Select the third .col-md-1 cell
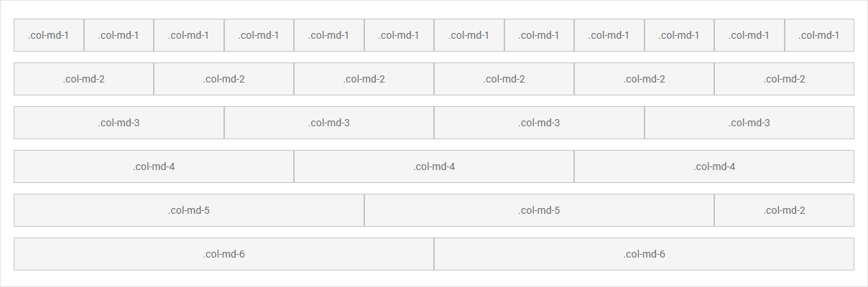This screenshot has height=287, width=868. point(189,35)
